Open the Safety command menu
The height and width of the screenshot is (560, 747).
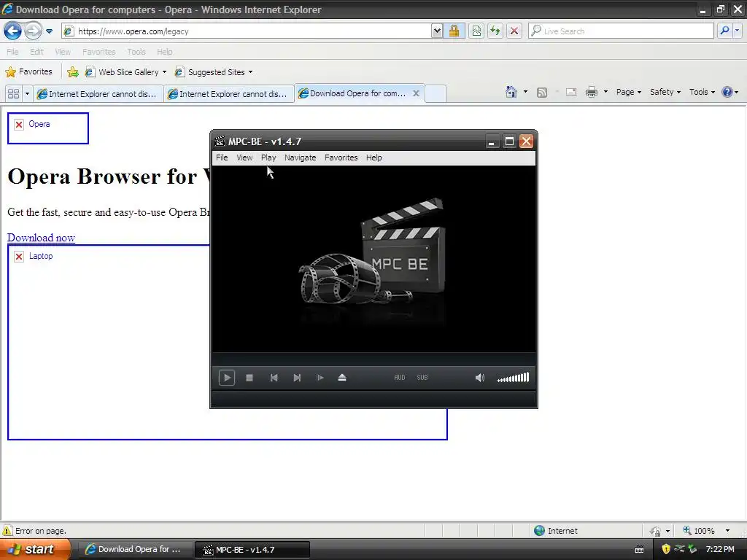coord(665,92)
